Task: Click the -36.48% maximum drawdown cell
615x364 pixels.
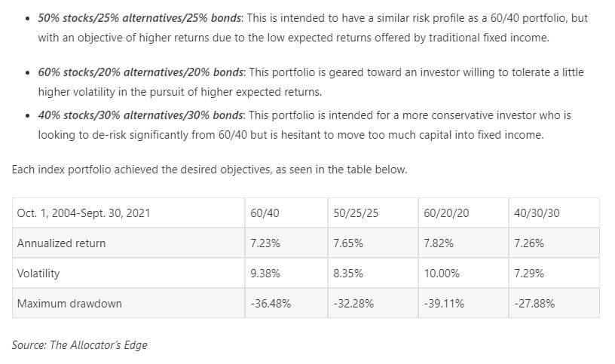Action: (x=271, y=304)
